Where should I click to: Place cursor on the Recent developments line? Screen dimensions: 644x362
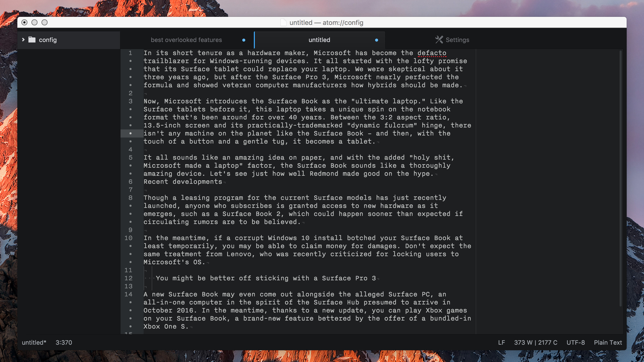point(183,182)
